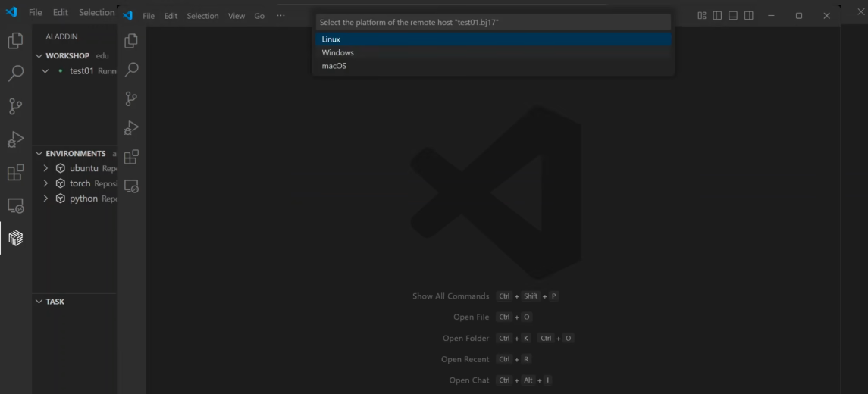
Task: Open the Selection menu in front window
Action: click(202, 16)
